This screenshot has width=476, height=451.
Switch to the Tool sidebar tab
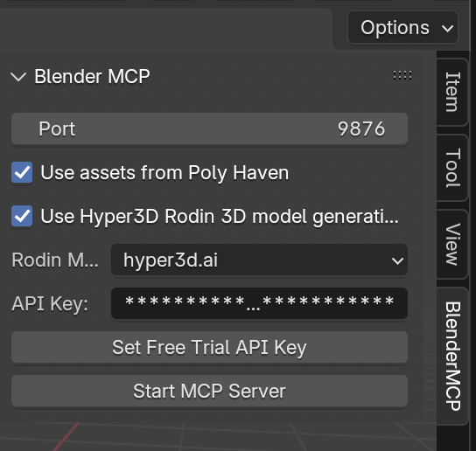pyautogui.click(x=452, y=168)
